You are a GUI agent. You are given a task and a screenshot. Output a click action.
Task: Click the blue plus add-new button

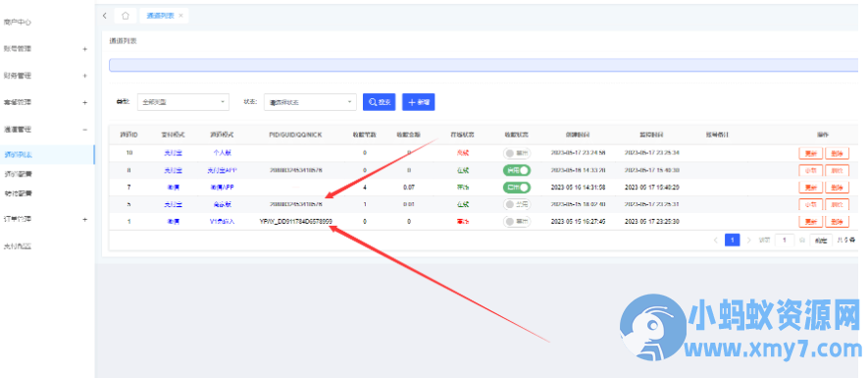coord(419,102)
